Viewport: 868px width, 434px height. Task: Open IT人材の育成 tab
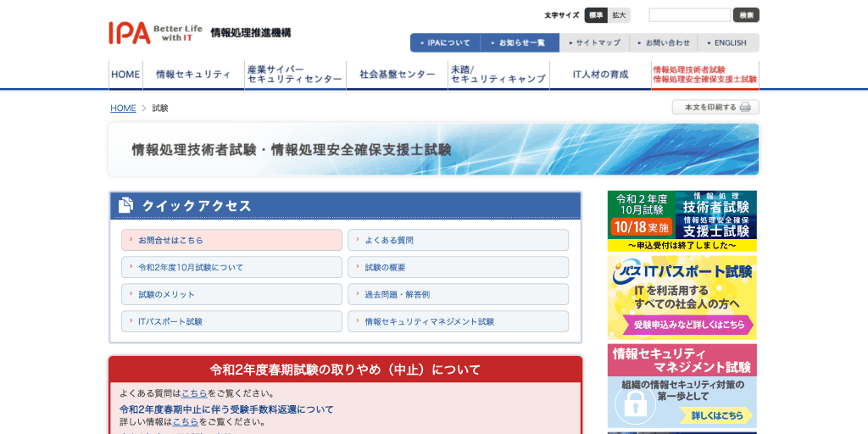point(601,75)
